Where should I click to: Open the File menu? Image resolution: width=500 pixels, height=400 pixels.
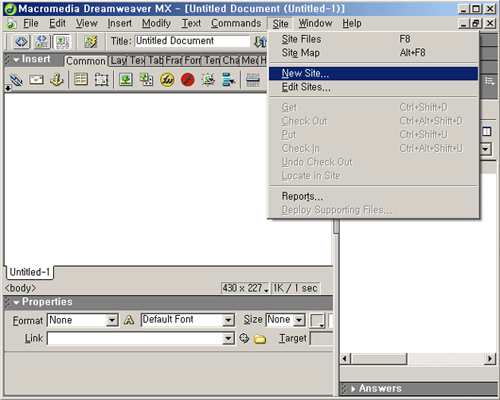(31, 24)
